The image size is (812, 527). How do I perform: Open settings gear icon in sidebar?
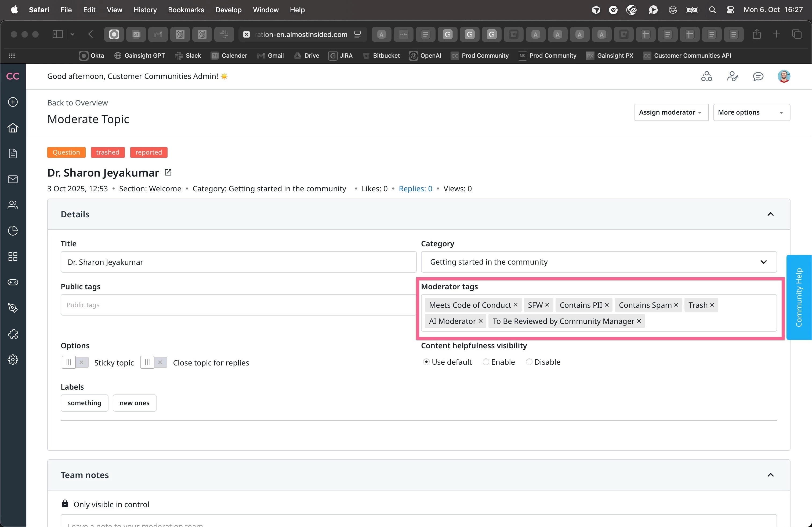point(13,360)
